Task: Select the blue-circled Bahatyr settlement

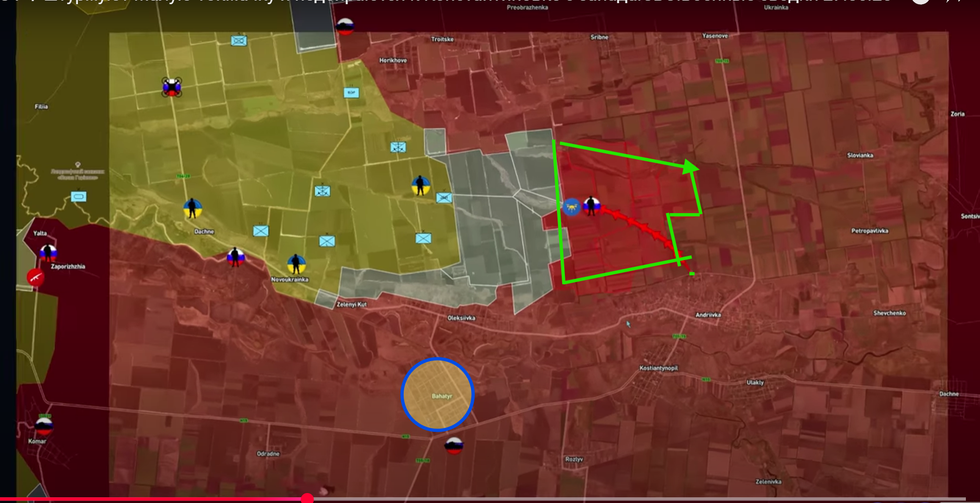Action: click(438, 395)
